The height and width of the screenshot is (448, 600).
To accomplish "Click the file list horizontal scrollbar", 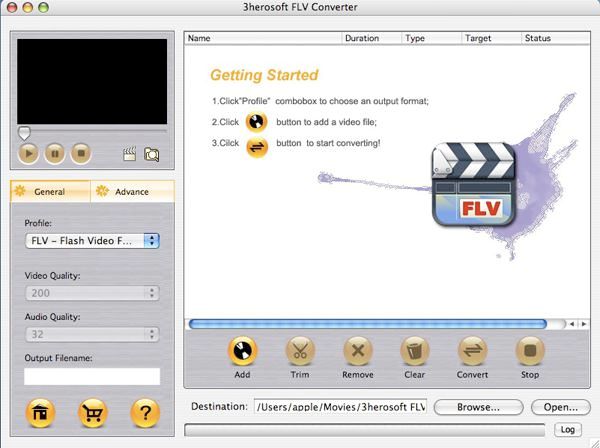I will pyautogui.click(x=368, y=324).
